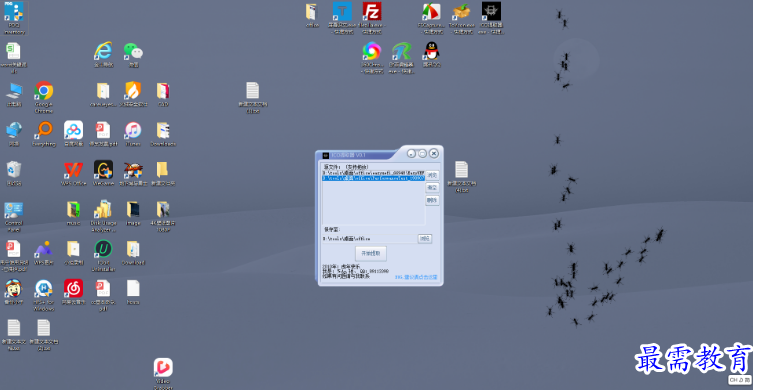
Task: Select the Recycle Bin icon
Action: pos(14,170)
